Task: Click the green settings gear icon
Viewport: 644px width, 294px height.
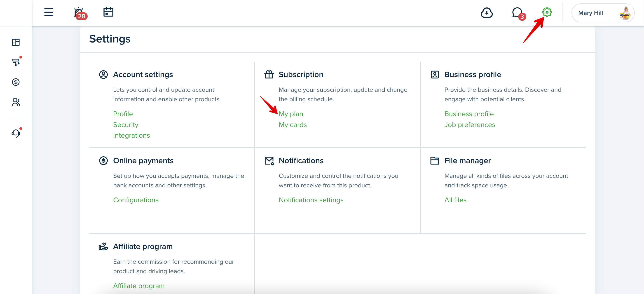Action: click(x=547, y=12)
